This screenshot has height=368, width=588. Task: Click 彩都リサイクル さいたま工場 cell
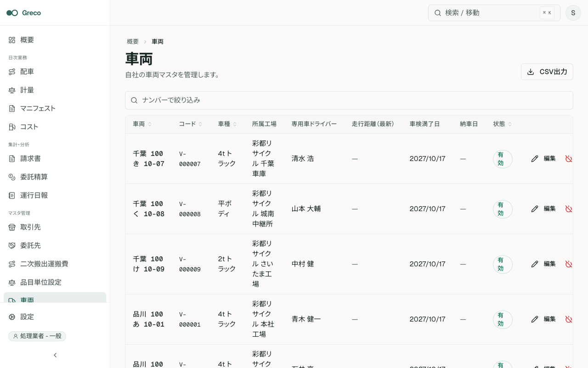pyautogui.click(x=263, y=264)
